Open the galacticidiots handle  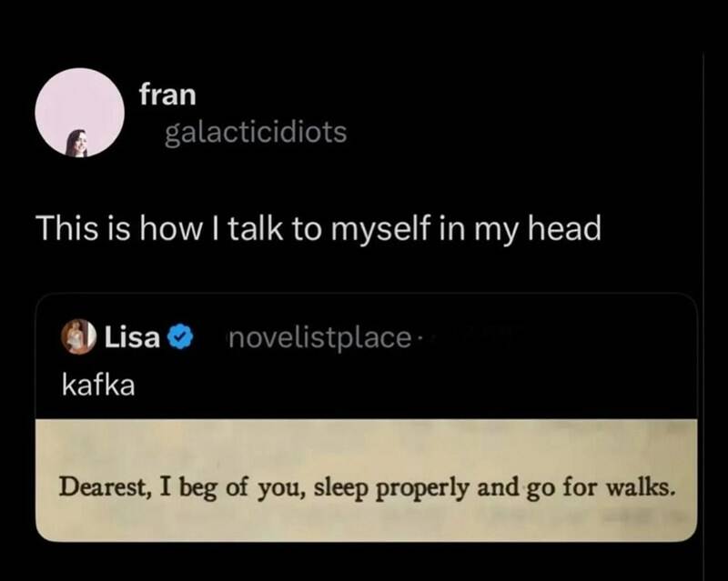[x=256, y=133]
